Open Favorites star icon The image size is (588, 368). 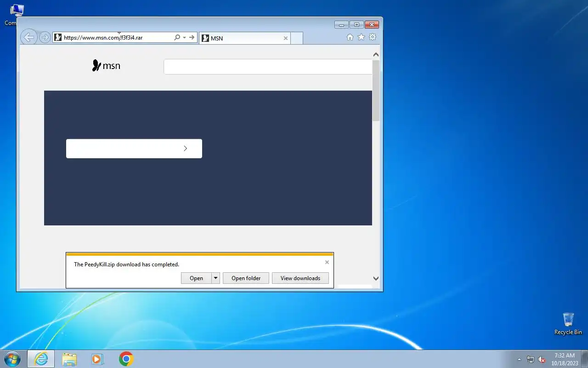click(x=361, y=37)
